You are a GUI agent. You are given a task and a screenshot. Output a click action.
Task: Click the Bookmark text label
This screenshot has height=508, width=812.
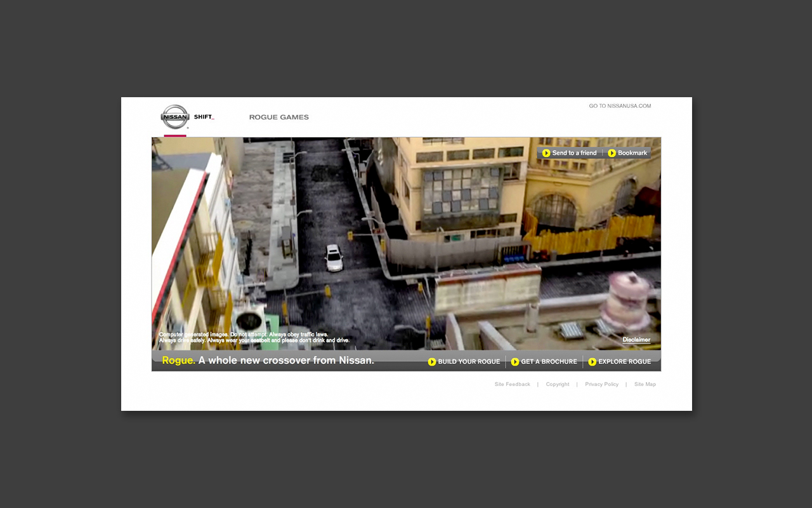[632, 153]
